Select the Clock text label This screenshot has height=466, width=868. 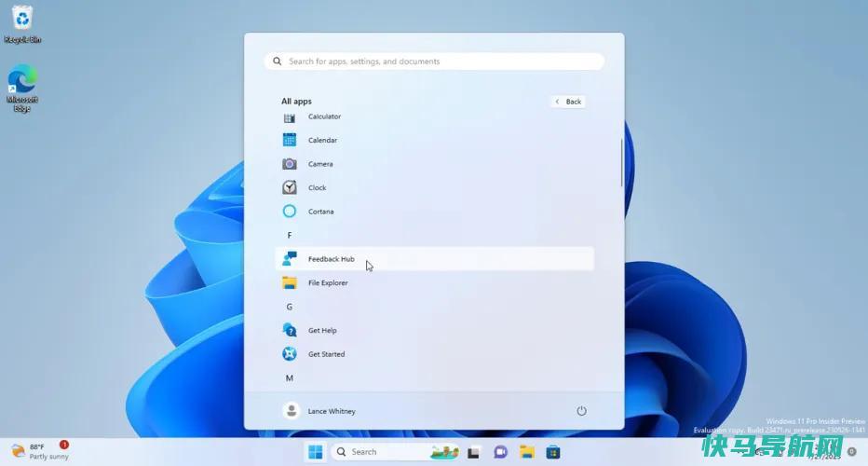[x=318, y=188]
